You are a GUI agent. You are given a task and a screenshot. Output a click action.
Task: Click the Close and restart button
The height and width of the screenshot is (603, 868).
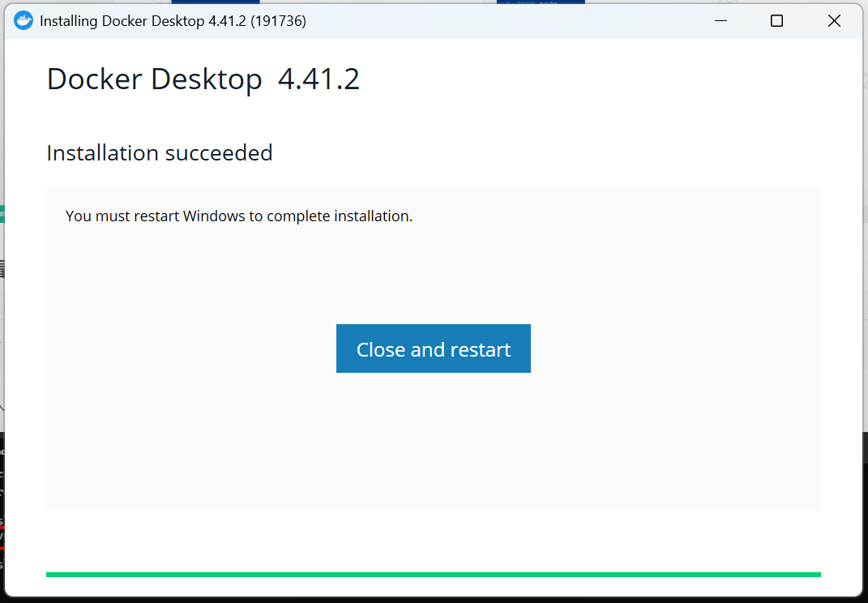433,349
